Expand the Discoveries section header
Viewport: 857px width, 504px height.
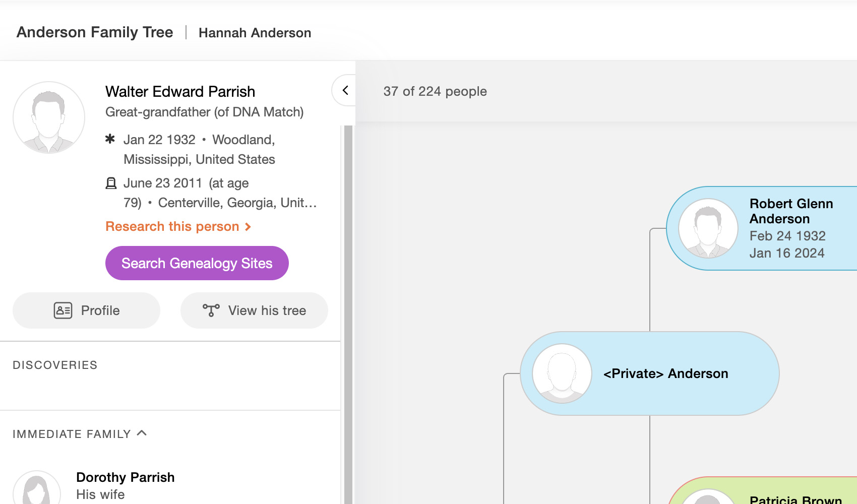click(55, 365)
